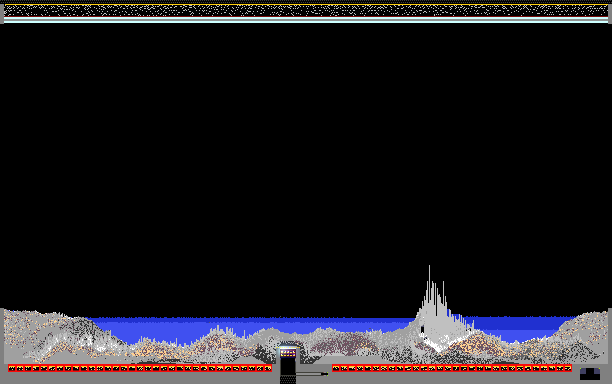Viewport: 612px width, 384px height.
Task: Click the dark tip of the horizontal pipe
Action: [x=325, y=374]
